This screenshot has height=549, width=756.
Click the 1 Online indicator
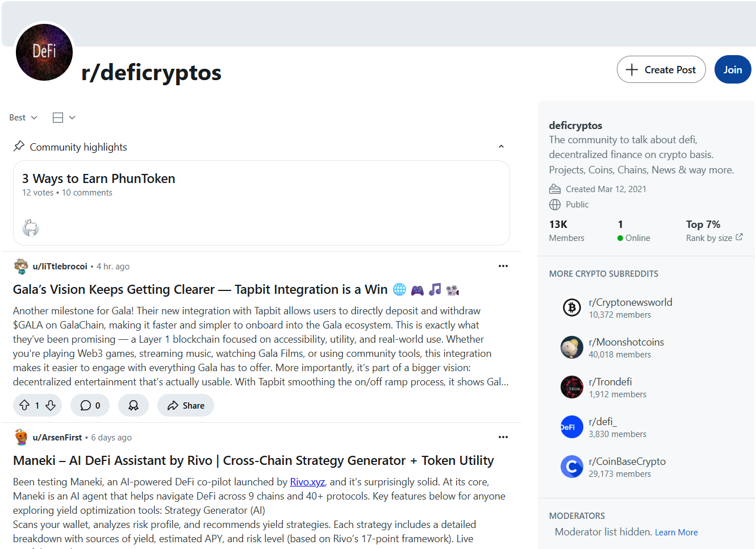pyautogui.click(x=634, y=231)
